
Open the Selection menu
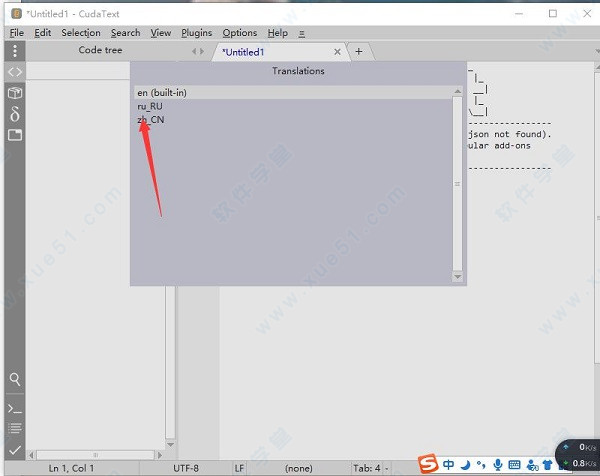click(81, 33)
